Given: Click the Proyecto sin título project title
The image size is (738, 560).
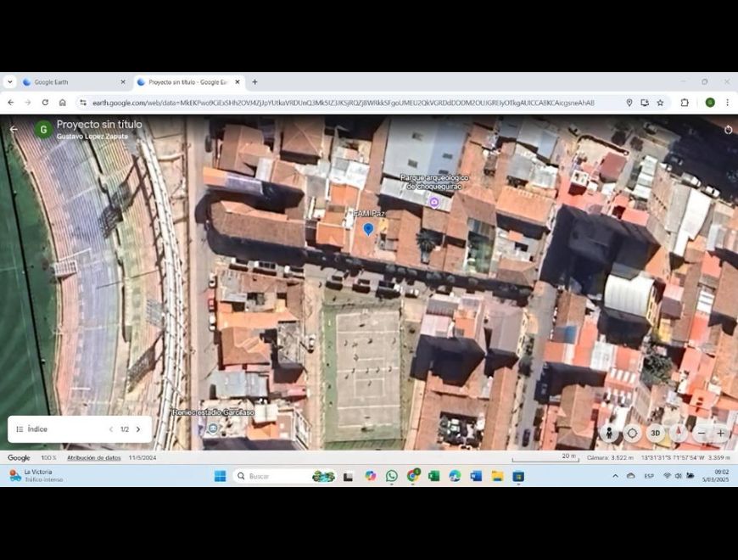Looking at the screenshot, I should pos(99,124).
